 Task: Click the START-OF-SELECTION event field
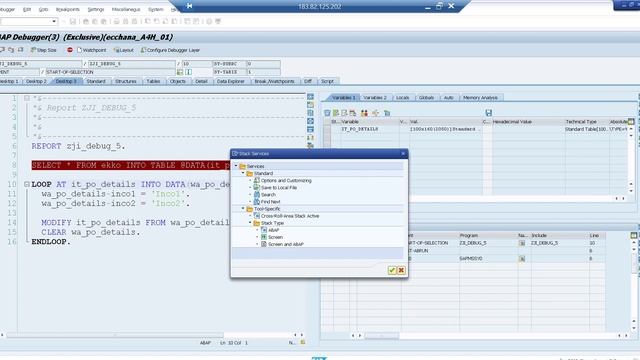[110, 72]
